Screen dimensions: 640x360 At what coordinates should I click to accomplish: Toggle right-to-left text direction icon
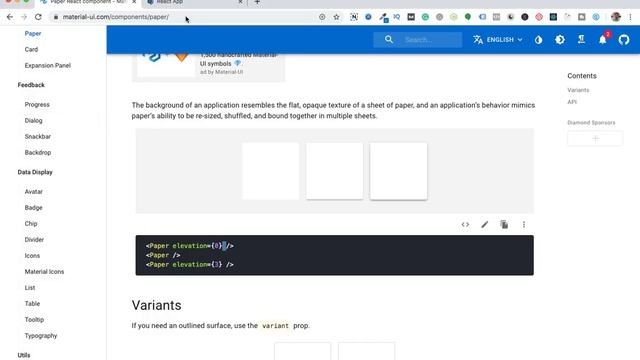581,40
